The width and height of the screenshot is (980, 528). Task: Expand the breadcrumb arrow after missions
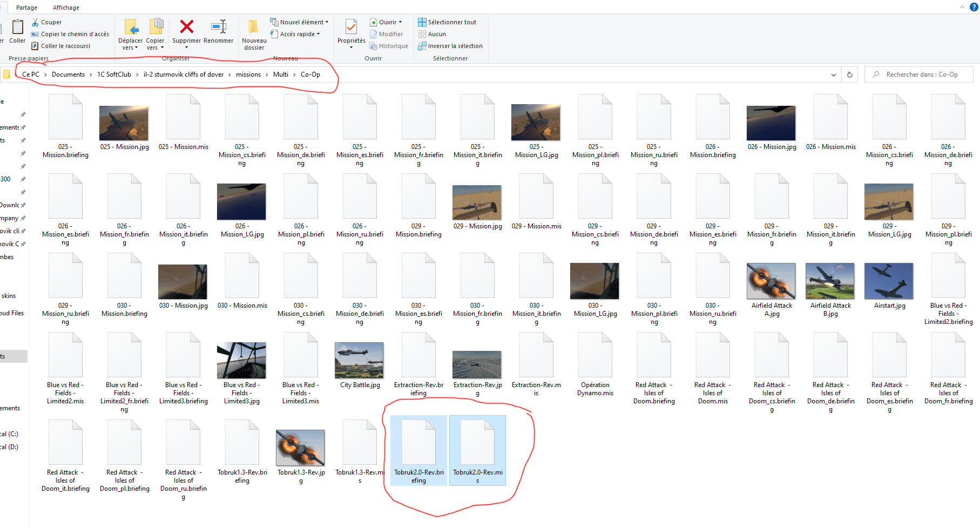point(267,75)
